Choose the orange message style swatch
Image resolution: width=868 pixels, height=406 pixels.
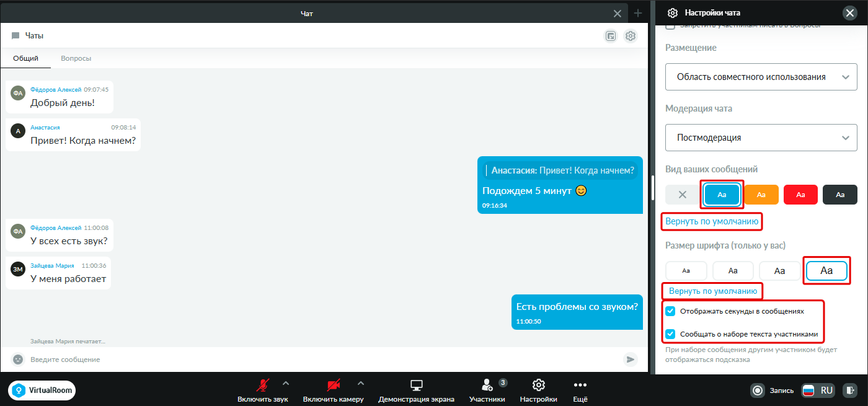pyautogui.click(x=761, y=195)
